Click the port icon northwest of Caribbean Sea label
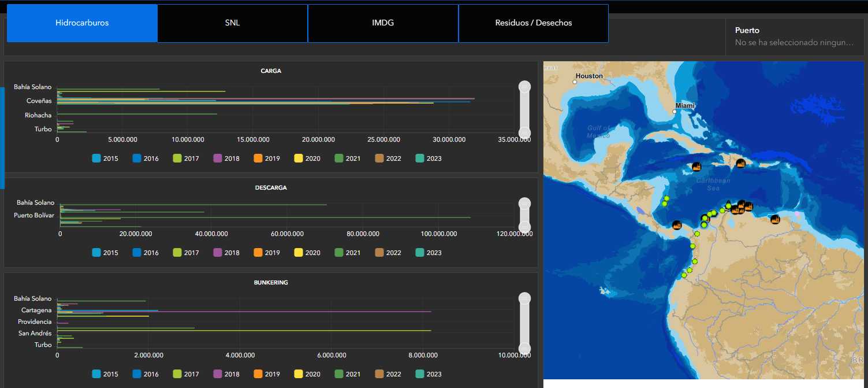The image size is (868, 388). pos(697,167)
